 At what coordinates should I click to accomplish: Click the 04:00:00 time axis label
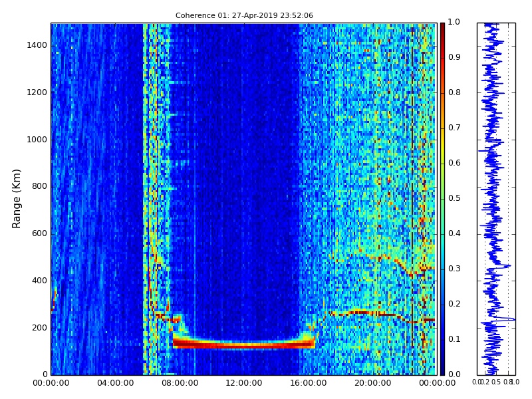coord(115,383)
